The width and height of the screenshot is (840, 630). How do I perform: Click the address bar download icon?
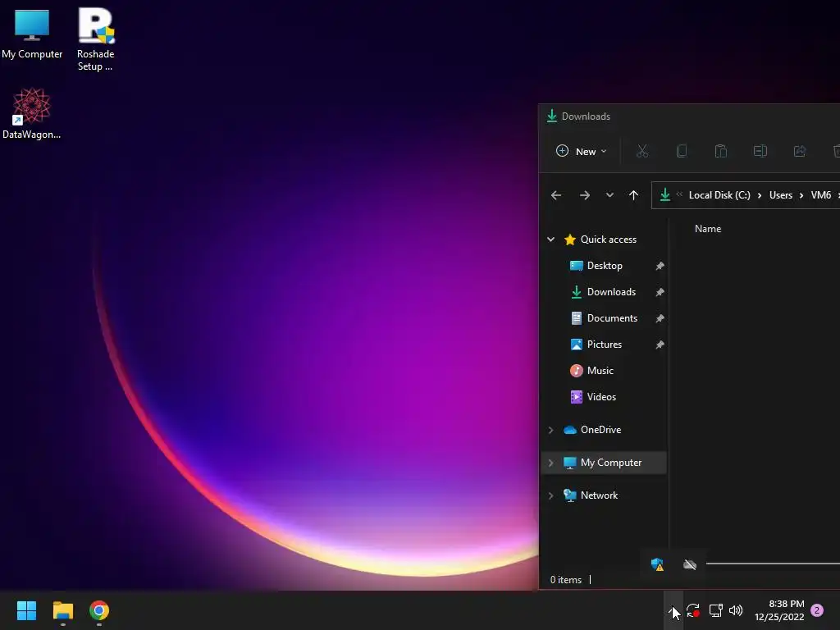[664, 195]
